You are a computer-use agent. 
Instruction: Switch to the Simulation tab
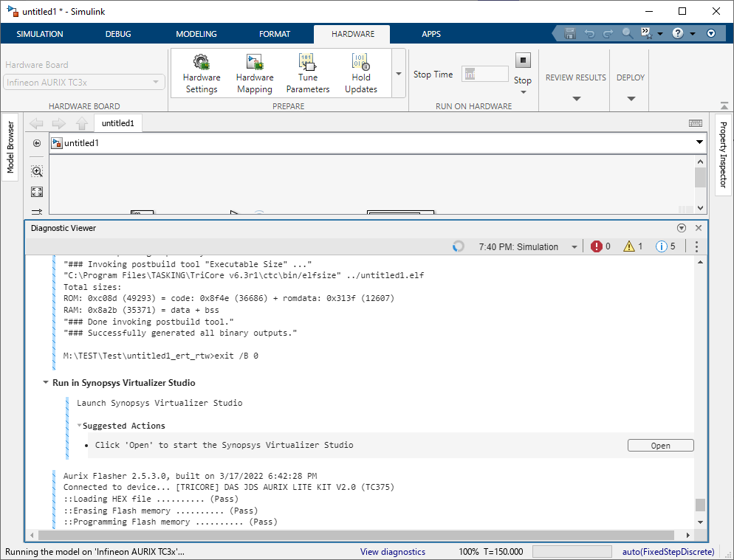click(x=40, y=34)
